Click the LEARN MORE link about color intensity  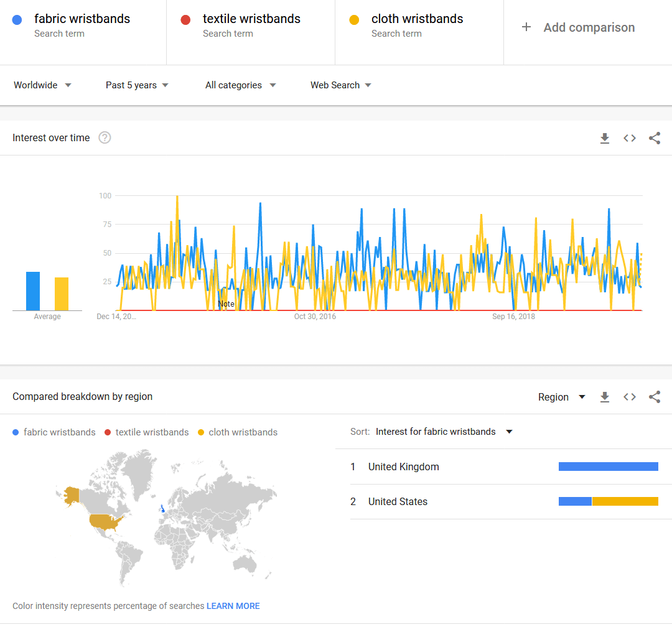pyautogui.click(x=233, y=606)
